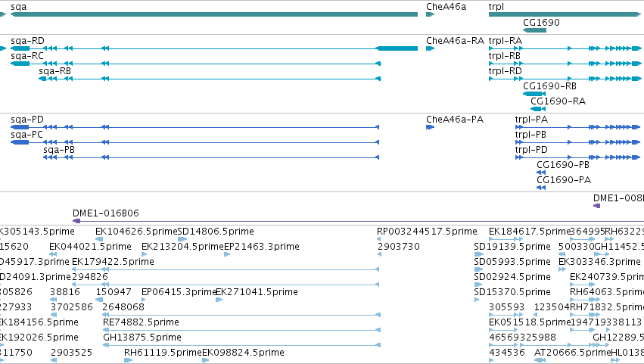
Task: Click the CheA46a-RA transcript label
Action: [x=455, y=41]
